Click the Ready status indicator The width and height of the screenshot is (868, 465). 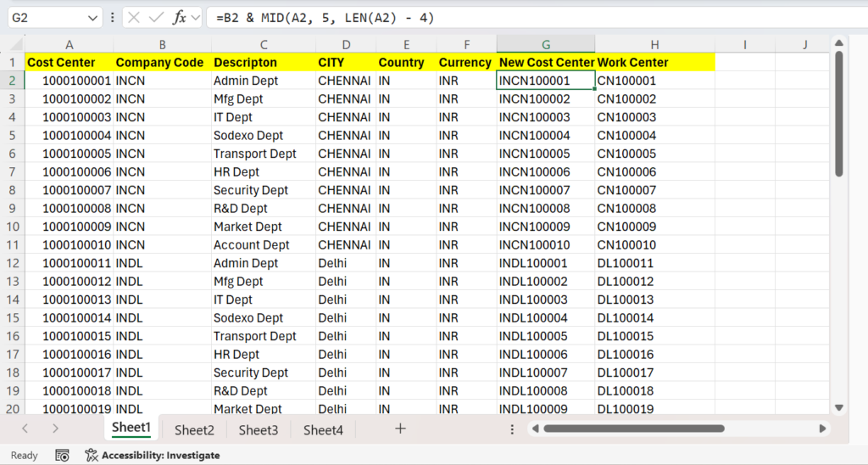(25, 456)
